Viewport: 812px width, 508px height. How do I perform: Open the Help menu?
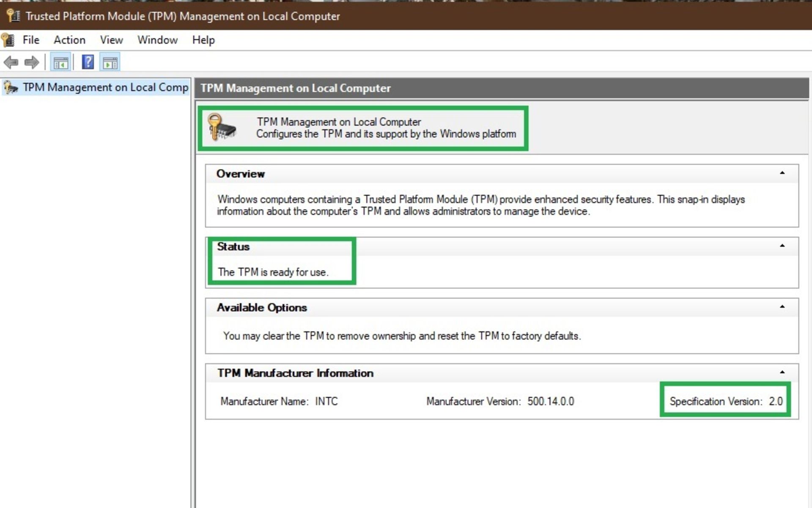[203, 40]
